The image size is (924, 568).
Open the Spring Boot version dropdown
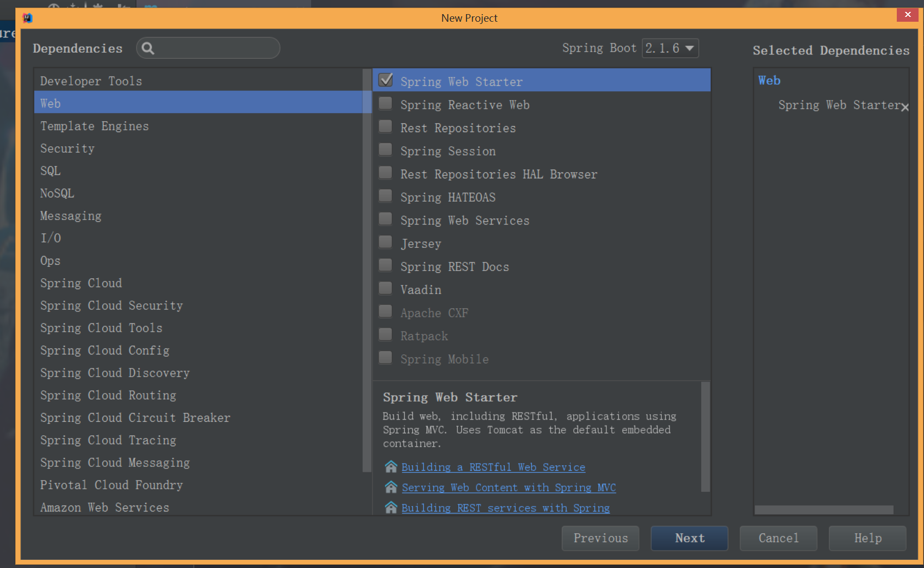click(x=670, y=48)
